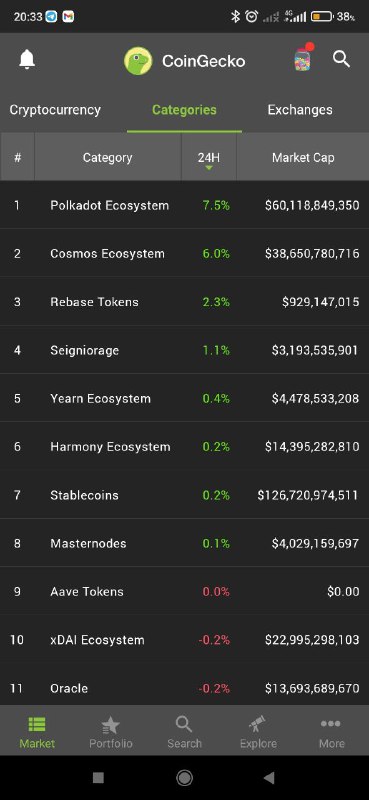Select Market in bottom navigation
This screenshot has height=800, width=369.
click(x=37, y=733)
